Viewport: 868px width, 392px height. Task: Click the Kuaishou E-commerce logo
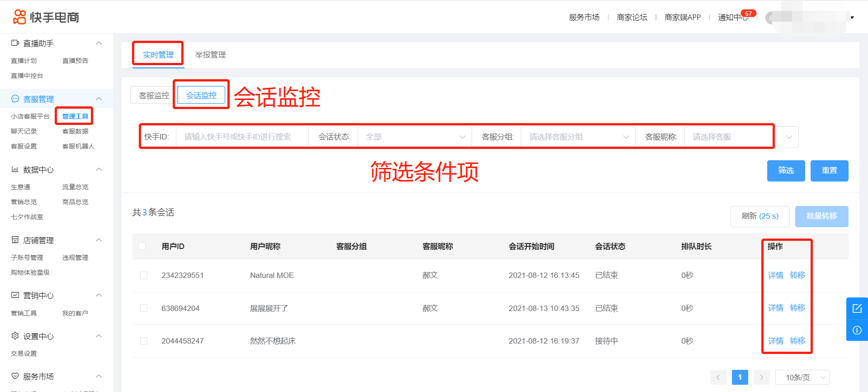click(x=46, y=17)
